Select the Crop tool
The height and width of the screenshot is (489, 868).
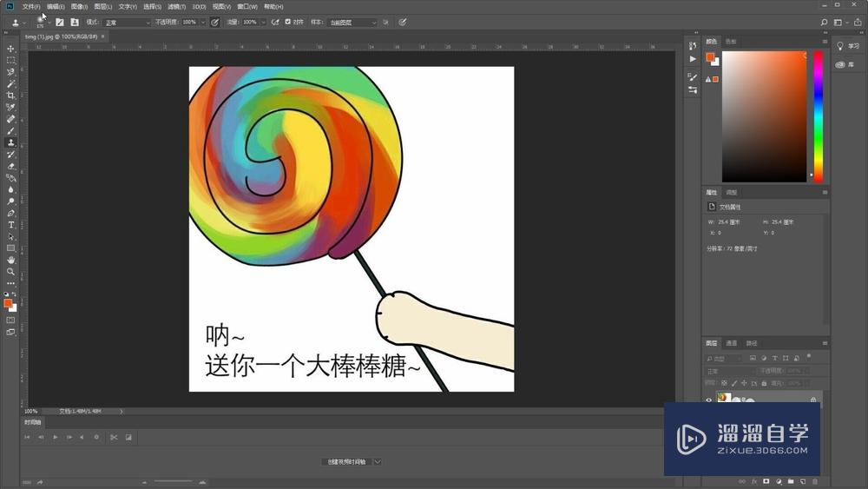click(x=10, y=96)
